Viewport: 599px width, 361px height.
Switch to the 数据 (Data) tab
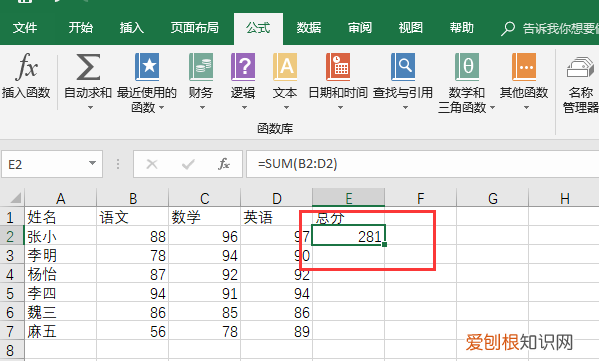309,28
